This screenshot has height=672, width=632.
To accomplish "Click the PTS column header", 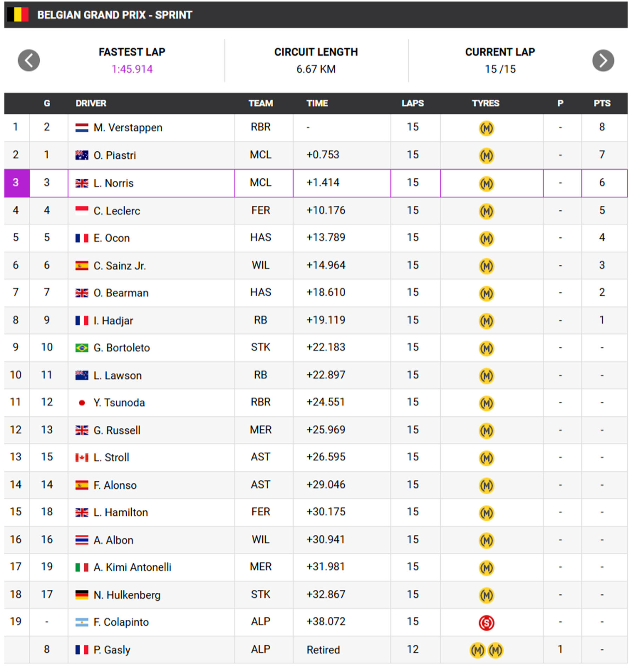I will (x=602, y=103).
